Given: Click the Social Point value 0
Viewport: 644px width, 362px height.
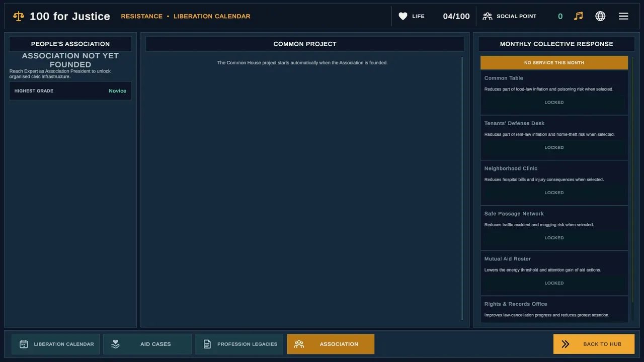Looking at the screenshot, I should tap(560, 16).
